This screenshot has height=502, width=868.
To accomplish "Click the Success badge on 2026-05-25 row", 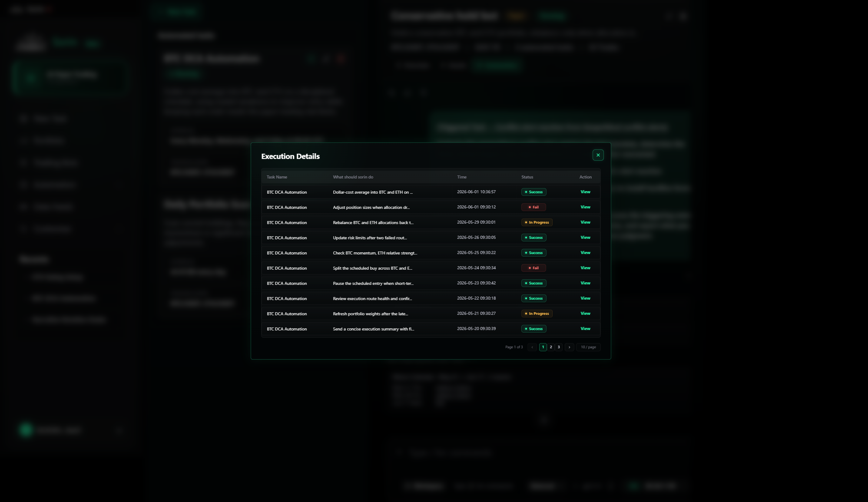I will pyautogui.click(x=534, y=253).
